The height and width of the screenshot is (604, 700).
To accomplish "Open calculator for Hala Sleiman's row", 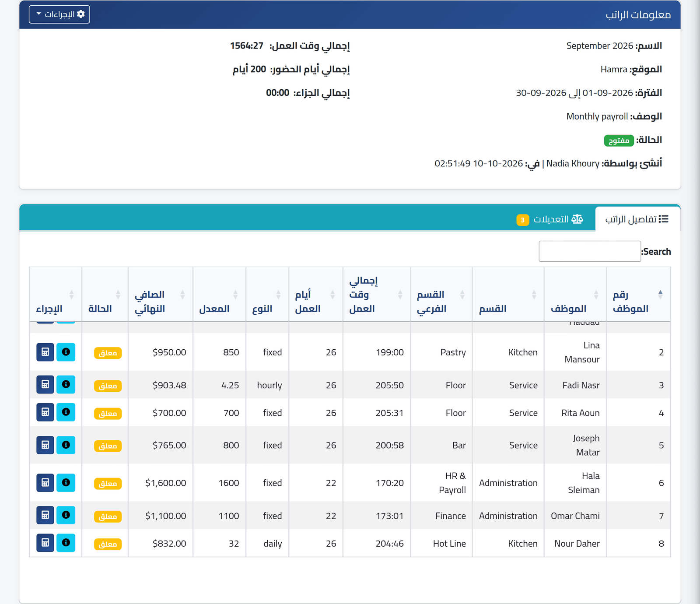I will pyautogui.click(x=45, y=482).
